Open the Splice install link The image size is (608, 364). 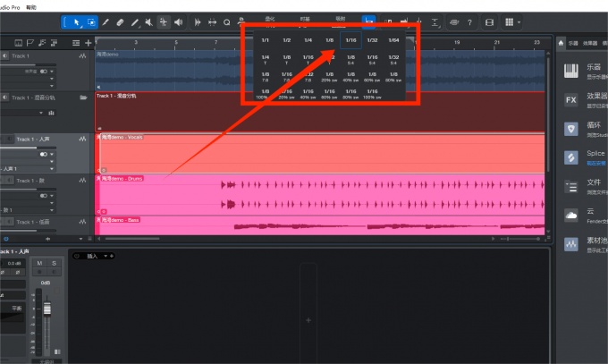tap(596, 163)
